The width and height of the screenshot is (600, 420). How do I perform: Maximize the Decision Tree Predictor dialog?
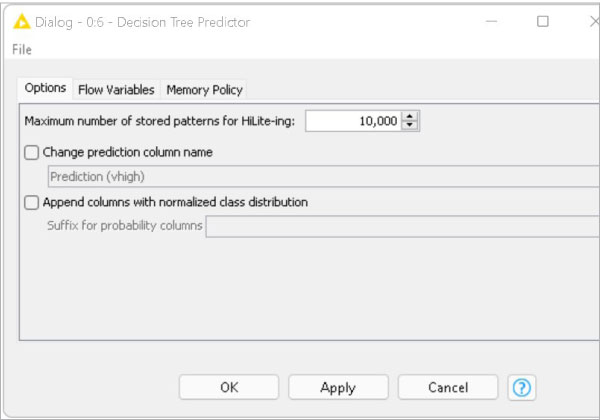[x=543, y=21]
